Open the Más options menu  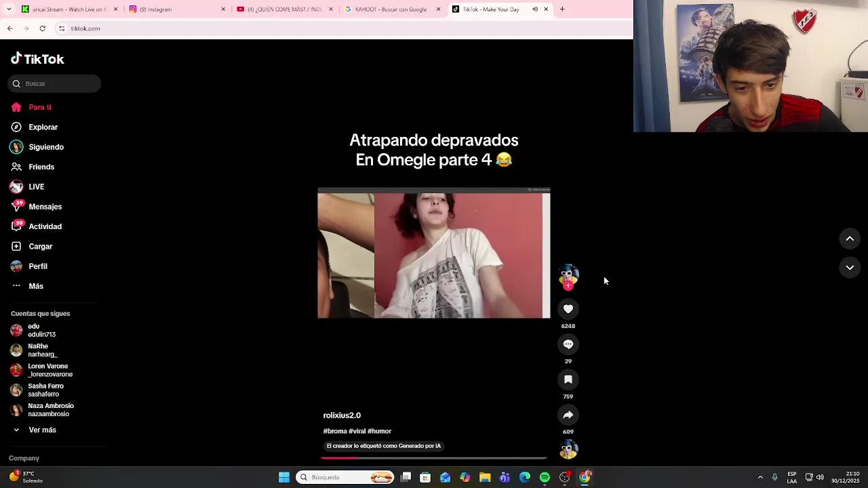coord(27,286)
